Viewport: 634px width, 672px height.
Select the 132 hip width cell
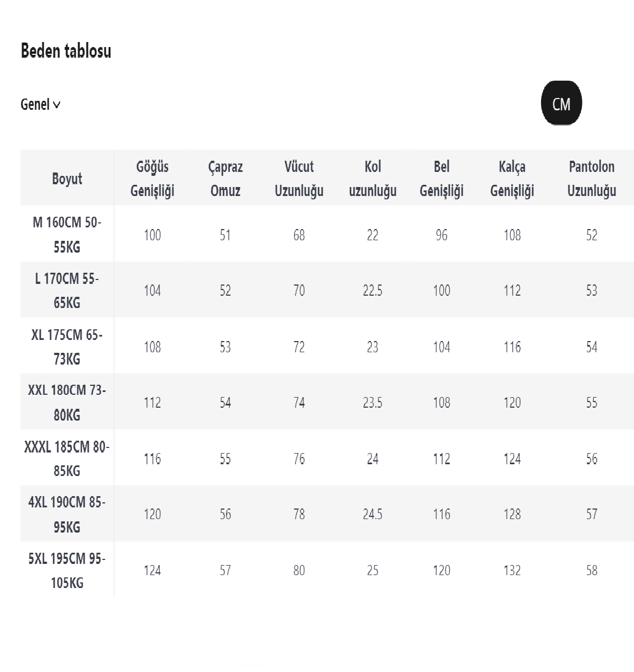tap(512, 571)
